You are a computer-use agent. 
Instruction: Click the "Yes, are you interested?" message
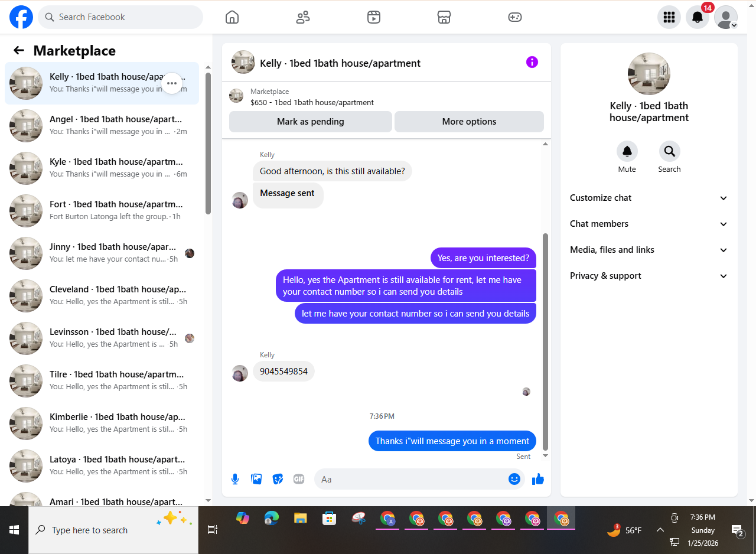pyautogui.click(x=483, y=258)
